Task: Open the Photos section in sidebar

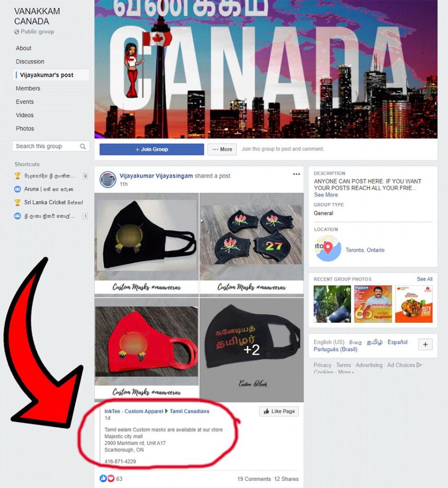Action: (x=25, y=129)
